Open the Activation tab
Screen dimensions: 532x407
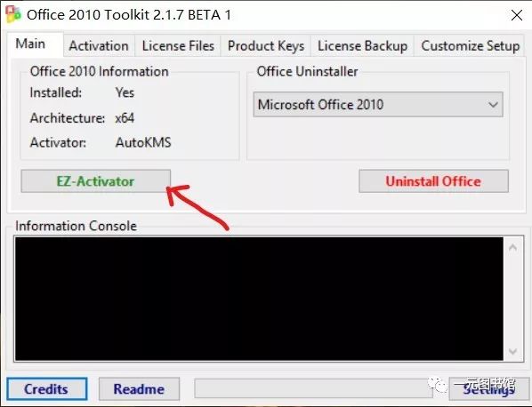click(99, 45)
